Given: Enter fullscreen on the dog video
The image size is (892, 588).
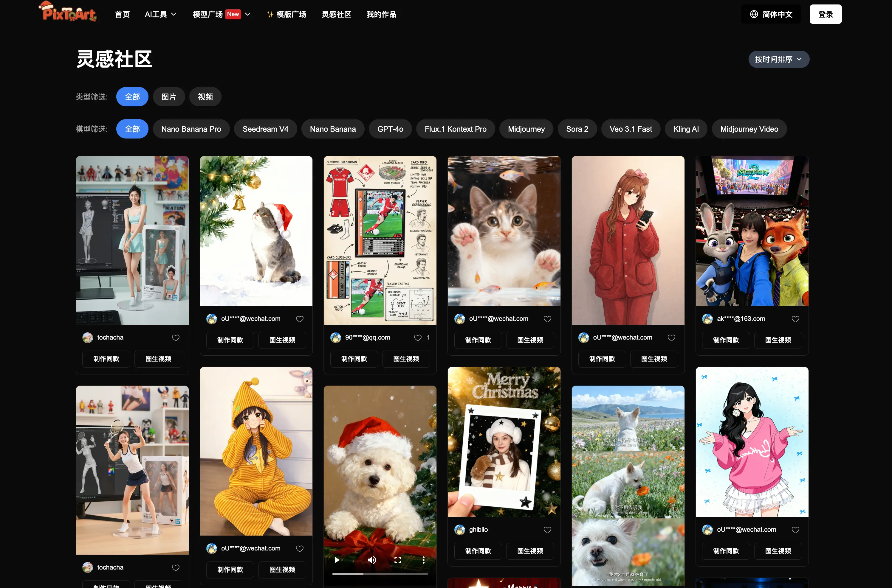Looking at the screenshot, I should (x=397, y=560).
